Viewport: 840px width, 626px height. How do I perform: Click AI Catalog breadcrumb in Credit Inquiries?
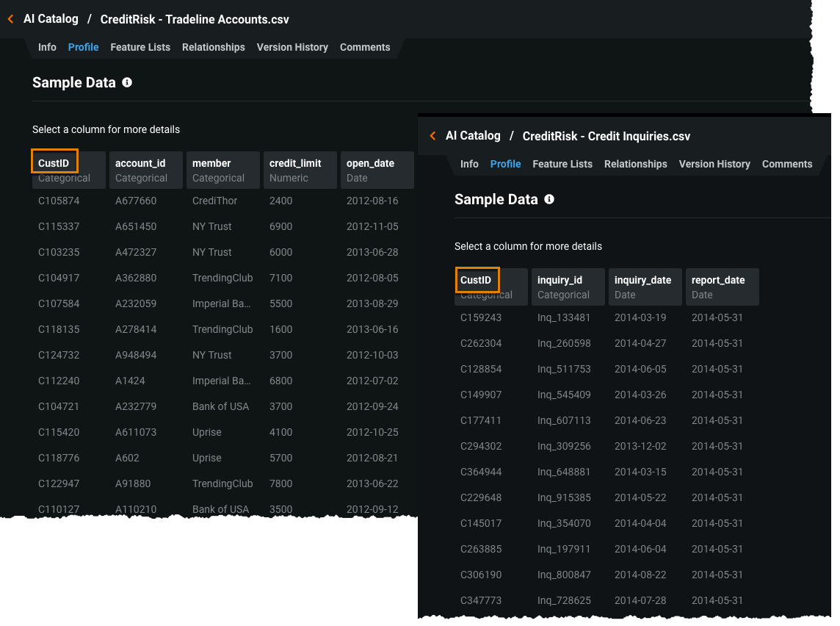click(x=473, y=136)
